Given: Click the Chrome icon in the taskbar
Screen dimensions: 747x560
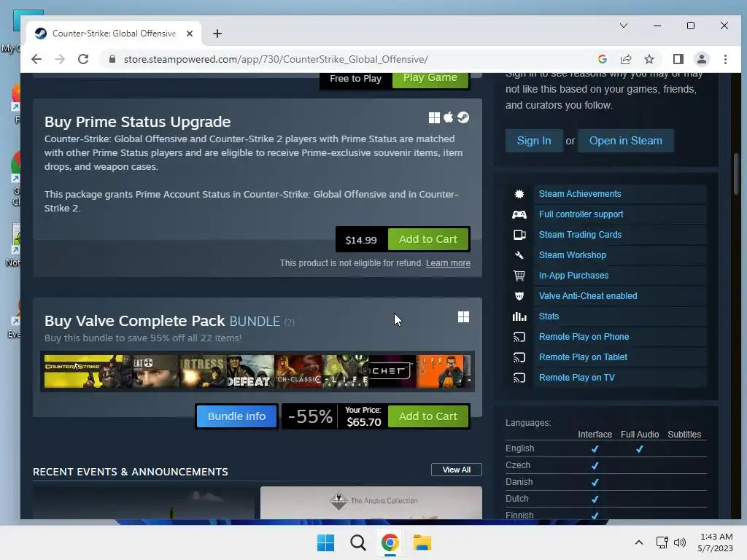Looking at the screenshot, I should point(390,542).
